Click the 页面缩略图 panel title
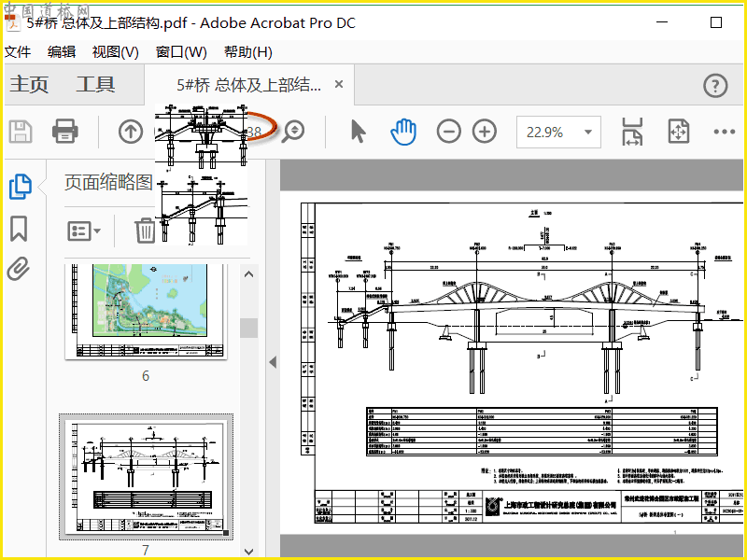The height and width of the screenshot is (560, 747). click(x=108, y=182)
